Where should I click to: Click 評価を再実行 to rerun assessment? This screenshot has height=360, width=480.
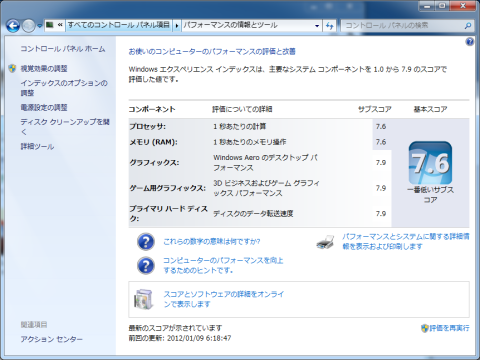[x=449, y=328]
